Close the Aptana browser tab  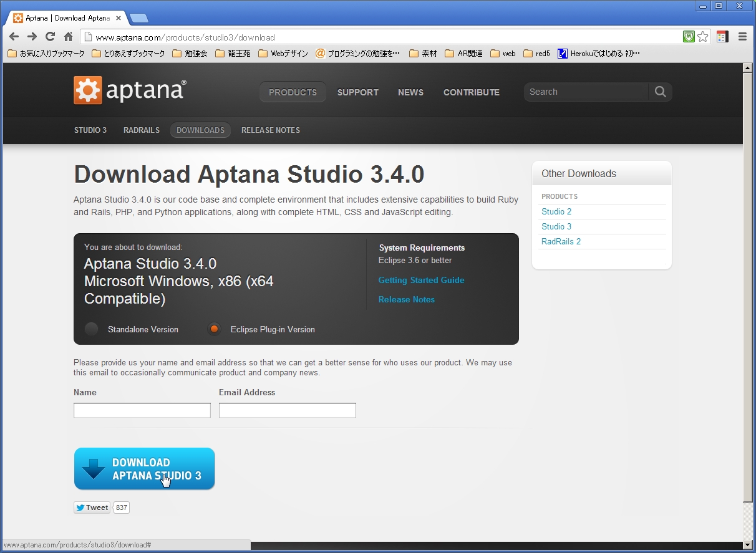(119, 18)
